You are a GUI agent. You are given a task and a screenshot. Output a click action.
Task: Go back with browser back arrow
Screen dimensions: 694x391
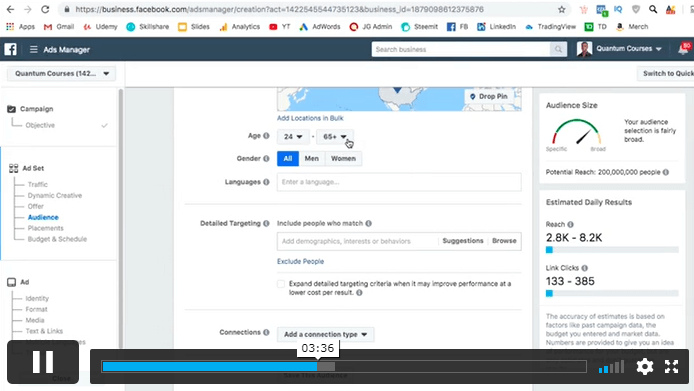click(x=10, y=9)
